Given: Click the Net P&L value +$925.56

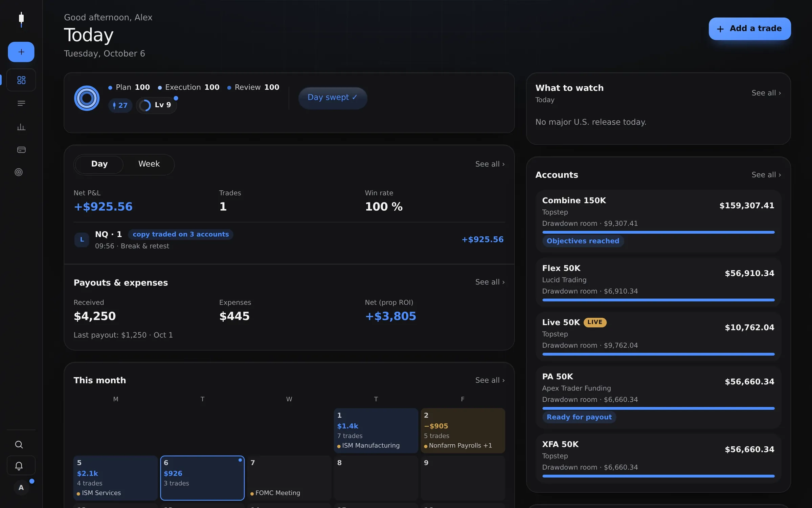Looking at the screenshot, I should [103, 207].
